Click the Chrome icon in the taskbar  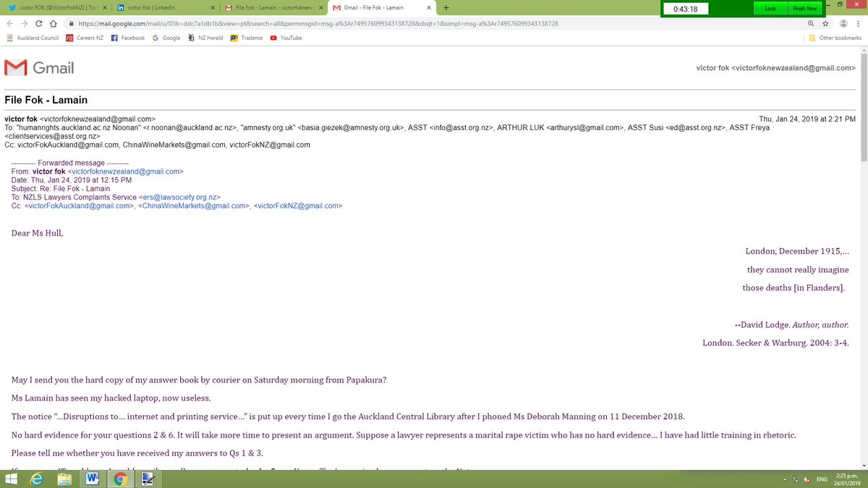click(x=120, y=479)
